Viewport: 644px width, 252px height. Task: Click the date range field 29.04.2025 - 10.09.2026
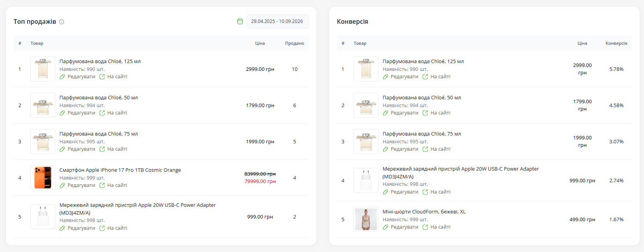pyautogui.click(x=278, y=21)
